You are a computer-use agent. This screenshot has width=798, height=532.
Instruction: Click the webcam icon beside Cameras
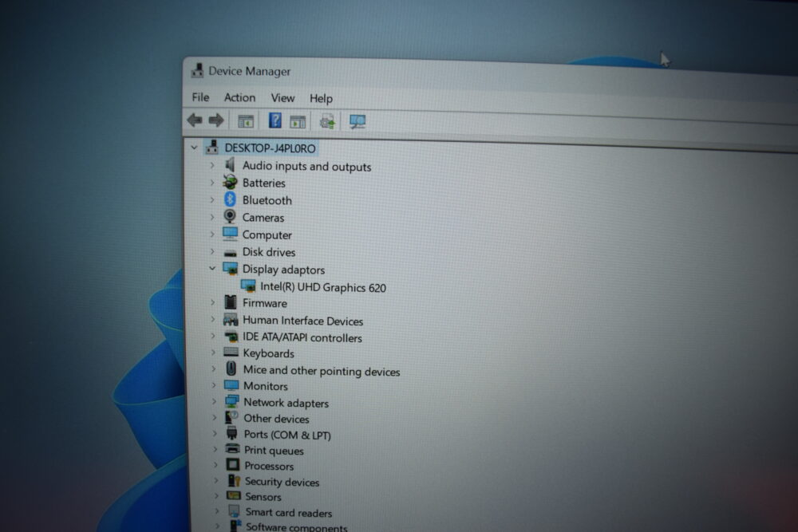click(x=230, y=216)
